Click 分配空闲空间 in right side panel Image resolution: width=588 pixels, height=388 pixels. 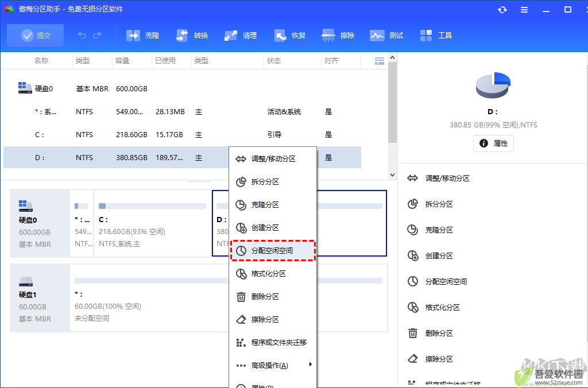[437, 282]
